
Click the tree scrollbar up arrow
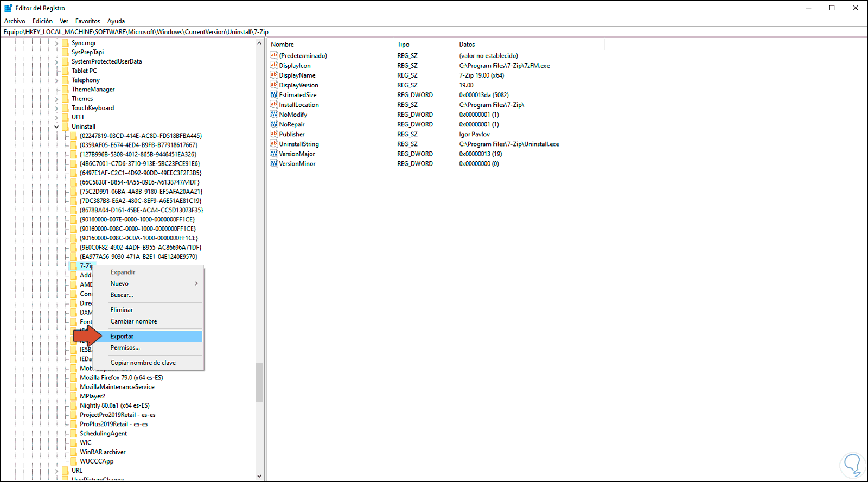click(259, 43)
